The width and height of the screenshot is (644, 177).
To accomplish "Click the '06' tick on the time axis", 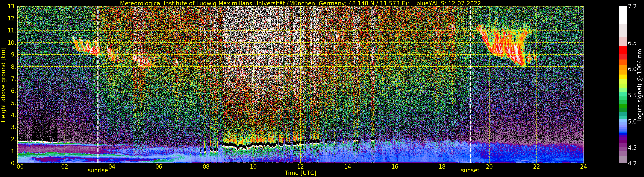I will coord(159,167).
